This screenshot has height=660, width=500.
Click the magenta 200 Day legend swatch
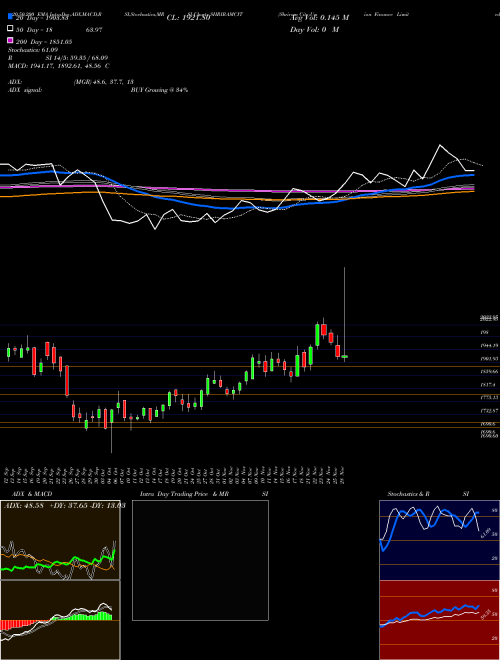(10, 40)
